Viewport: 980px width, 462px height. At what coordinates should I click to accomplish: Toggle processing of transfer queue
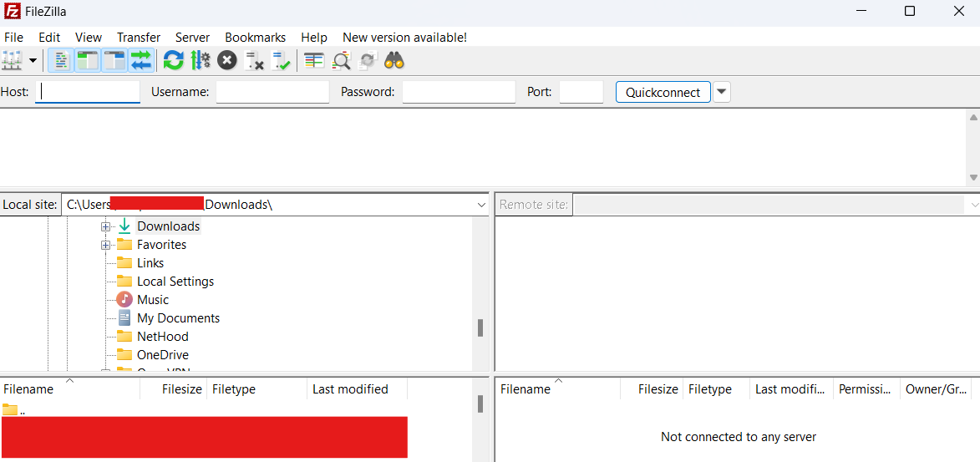201,61
